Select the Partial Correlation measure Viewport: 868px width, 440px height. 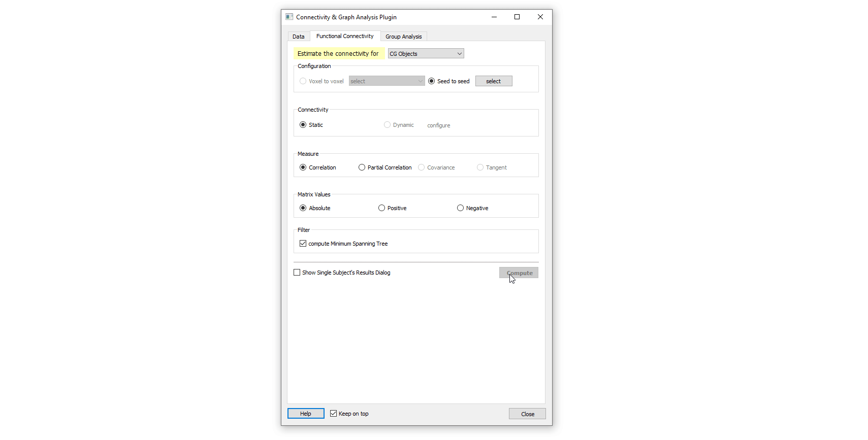pyautogui.click(x=362, y=167)
